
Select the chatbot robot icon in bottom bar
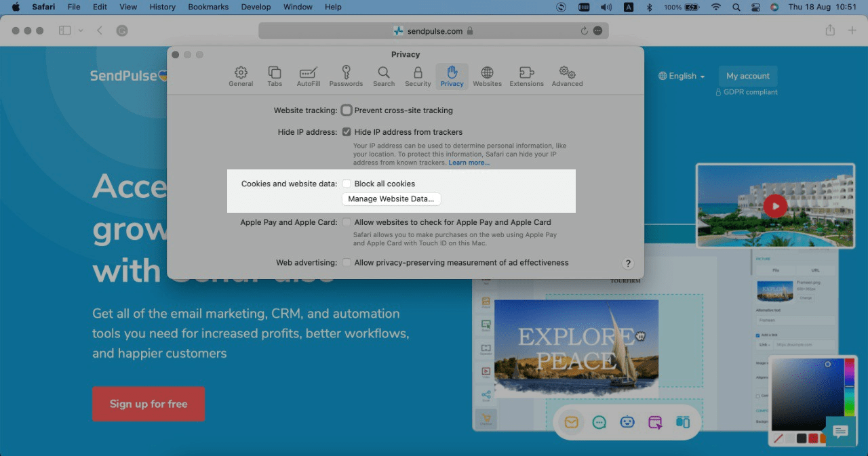tap(627, 422)
